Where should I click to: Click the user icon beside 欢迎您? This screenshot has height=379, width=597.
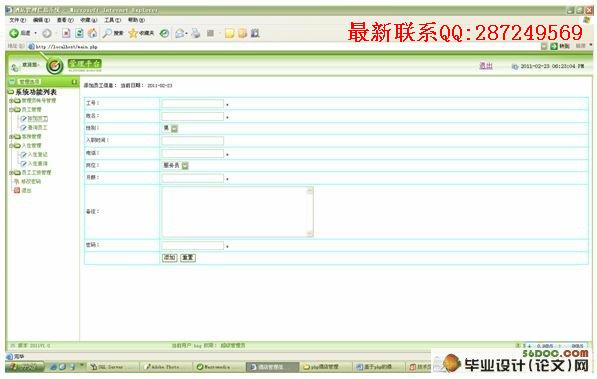tap(14, 67)
